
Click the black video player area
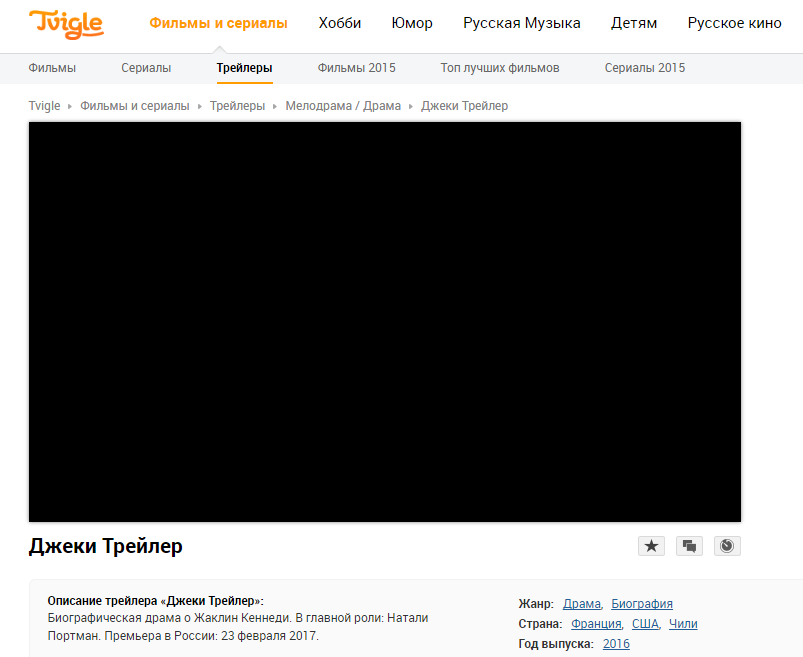coord(385,322)
